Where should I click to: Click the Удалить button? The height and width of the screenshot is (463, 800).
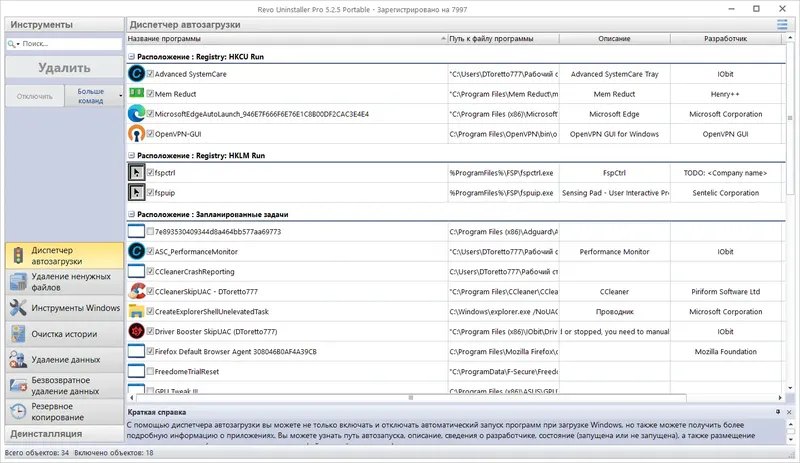point(64,67)
